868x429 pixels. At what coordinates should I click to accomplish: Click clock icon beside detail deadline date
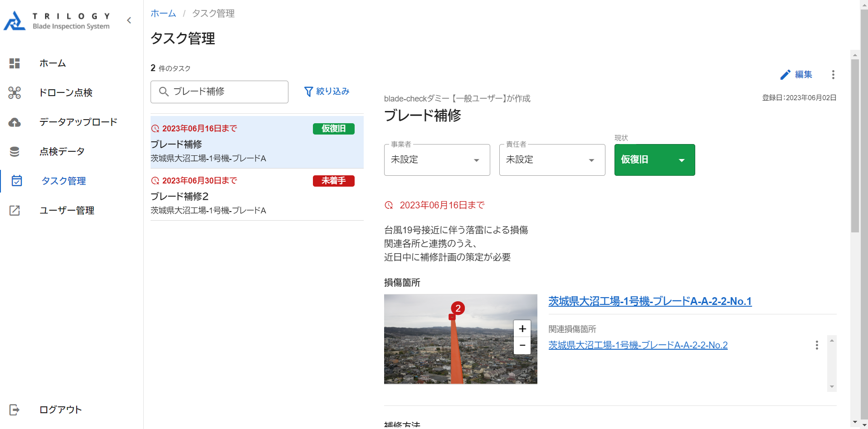(389, 205)
